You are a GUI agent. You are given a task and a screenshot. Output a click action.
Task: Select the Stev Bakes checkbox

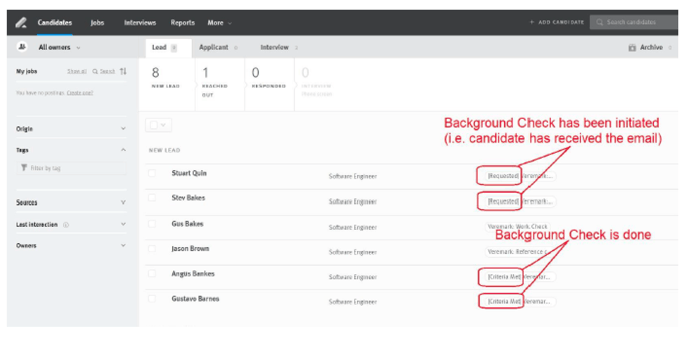152,198
